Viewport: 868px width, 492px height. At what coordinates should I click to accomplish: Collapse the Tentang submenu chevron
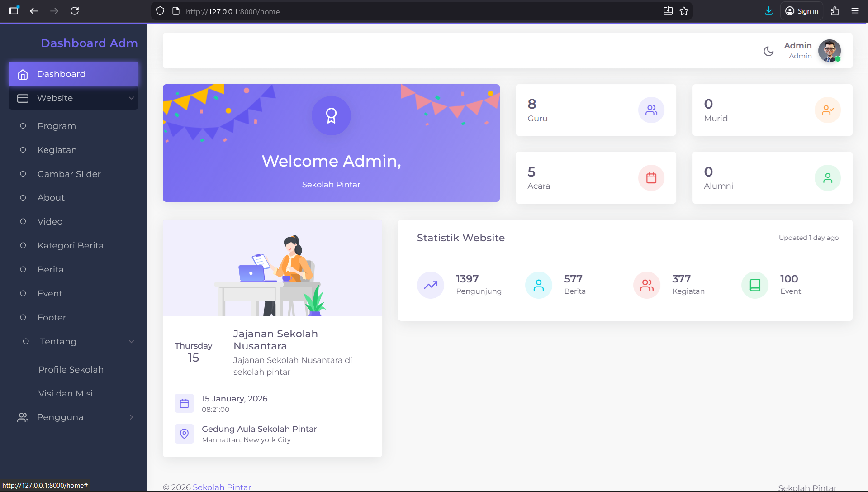[131, 342]
